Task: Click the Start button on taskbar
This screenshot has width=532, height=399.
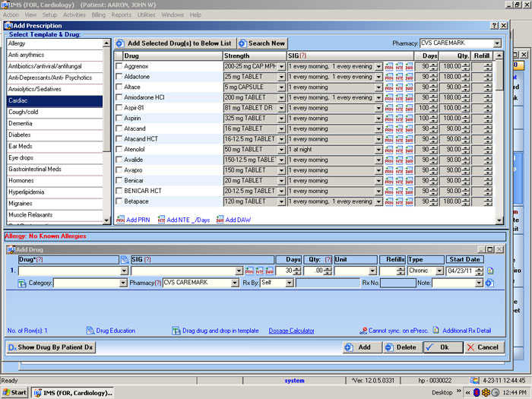Action: click(14, 393)
